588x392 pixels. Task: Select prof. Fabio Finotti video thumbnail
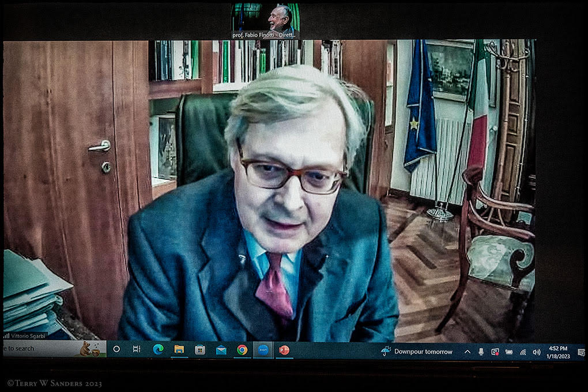pyautogui.click(x=266, y=21)
